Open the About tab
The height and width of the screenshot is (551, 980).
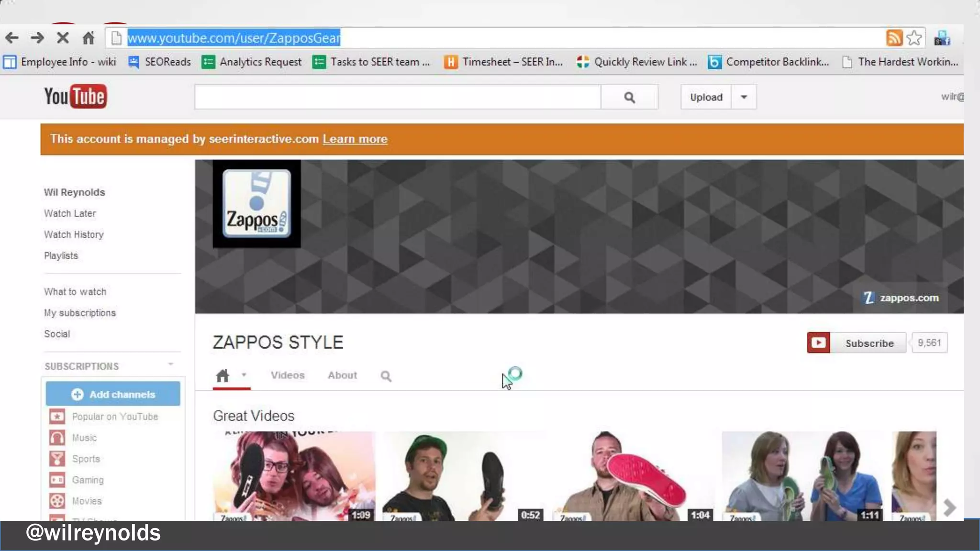(342, 375)
